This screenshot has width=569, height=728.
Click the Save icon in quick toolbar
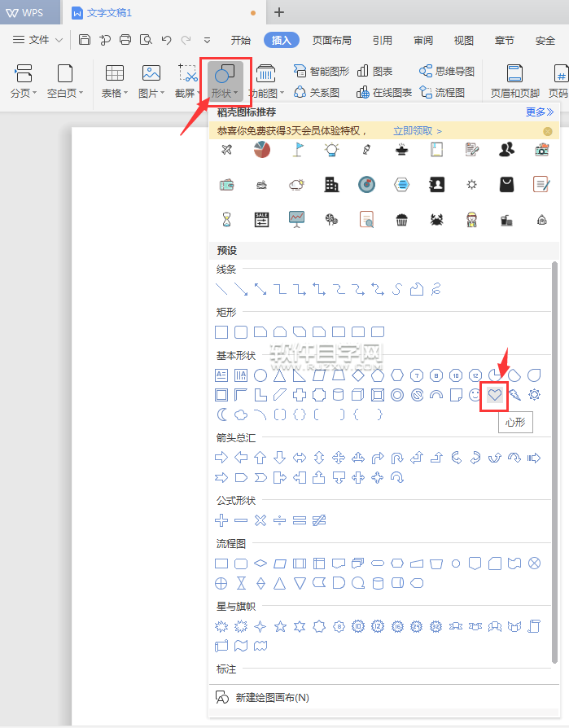(85, 40)
